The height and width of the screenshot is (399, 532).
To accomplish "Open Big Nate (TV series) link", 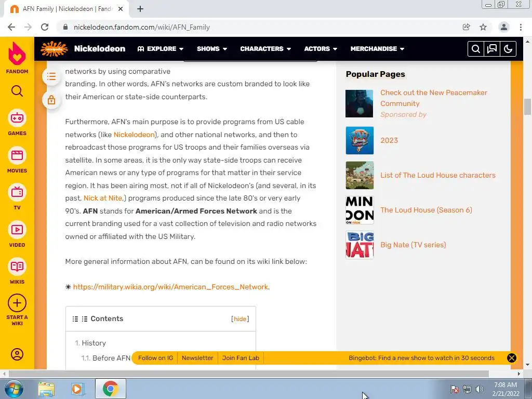I will 413,245.
